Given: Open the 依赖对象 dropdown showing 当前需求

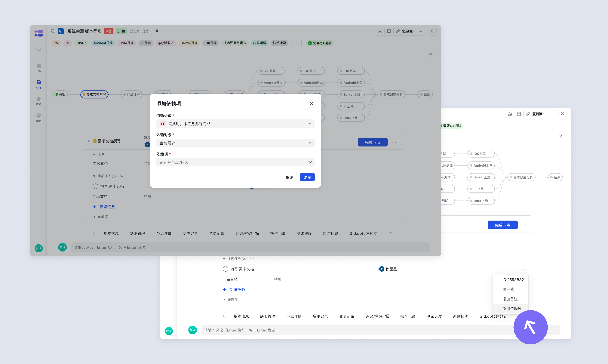Looking at the screenshot, I should (235, 143).
